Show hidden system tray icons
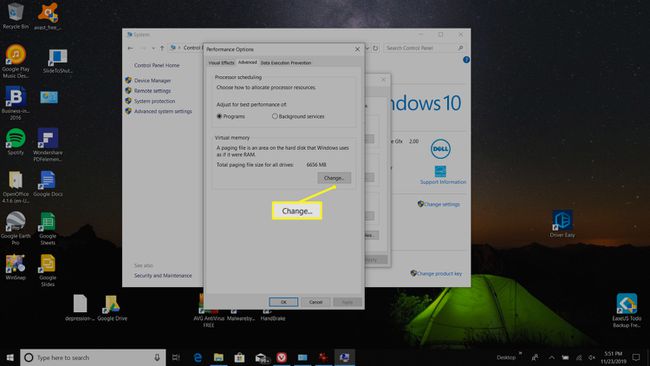Screen dimensions: 650x366 click(x=552, y=357)
